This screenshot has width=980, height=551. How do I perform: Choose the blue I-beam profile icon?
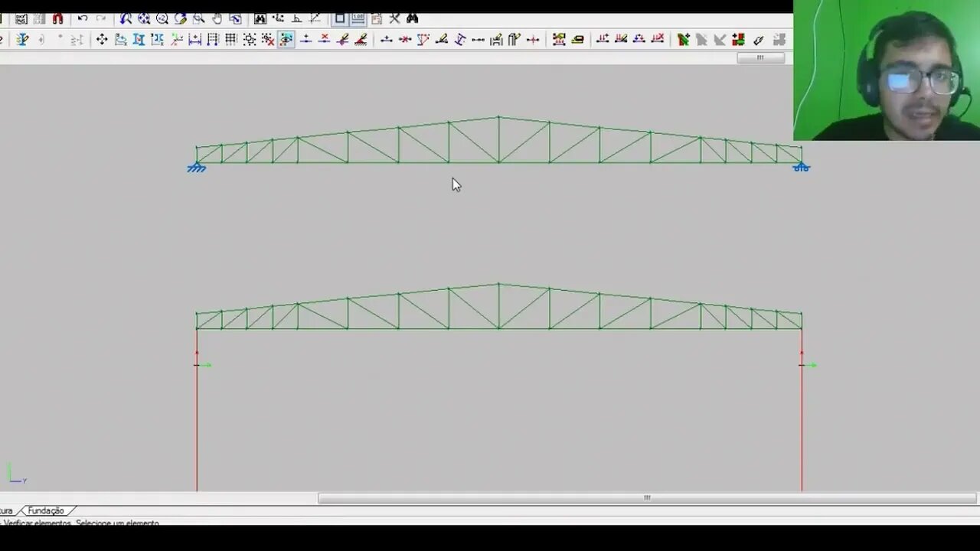click(139, 39)
